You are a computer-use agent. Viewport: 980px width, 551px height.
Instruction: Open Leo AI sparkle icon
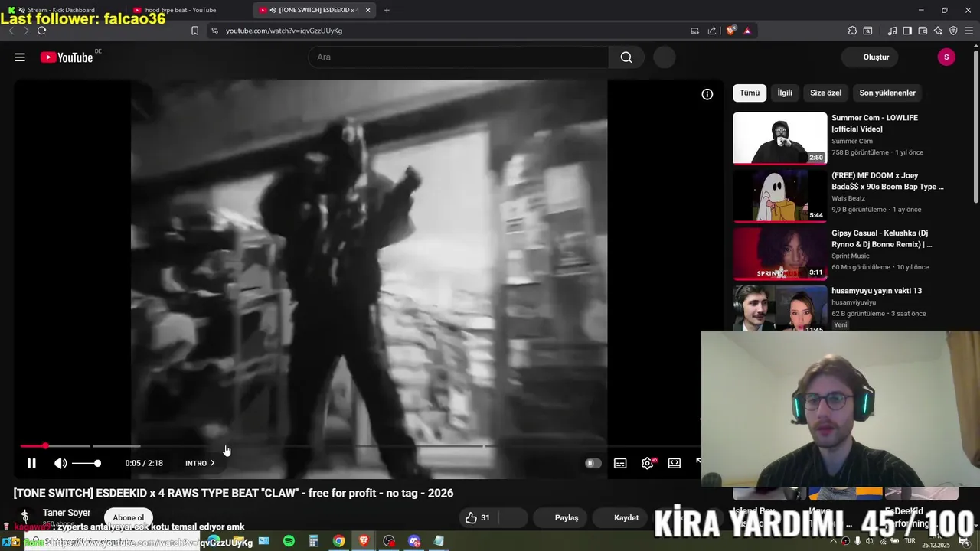pyautogui.click(x=938, y=31)
